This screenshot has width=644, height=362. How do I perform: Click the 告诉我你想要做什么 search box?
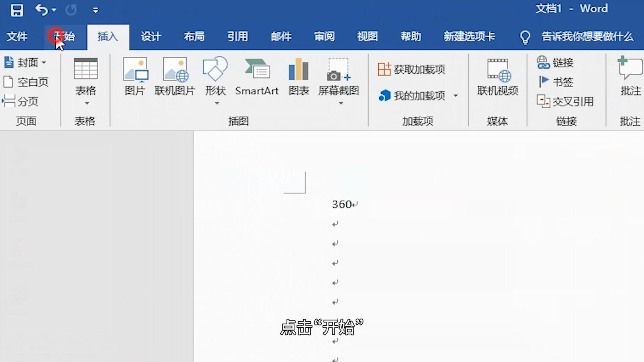(x=588, y=36)
